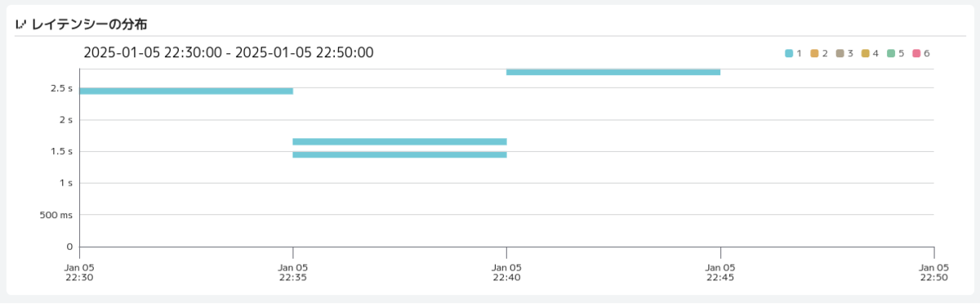Viewport: 980px width, 308px height.
Task: Click the chart icon beside レイテンシーの分布
Action: pos(21,25)
